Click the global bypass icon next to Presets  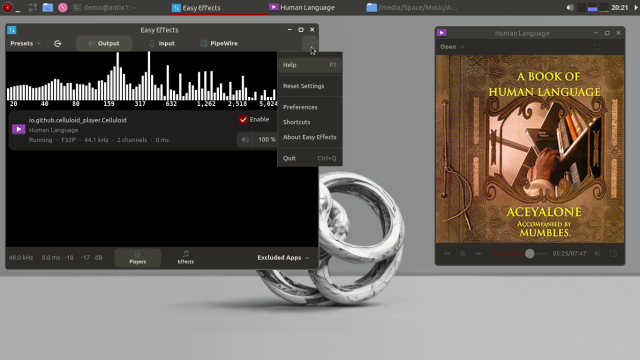point(58,44)
